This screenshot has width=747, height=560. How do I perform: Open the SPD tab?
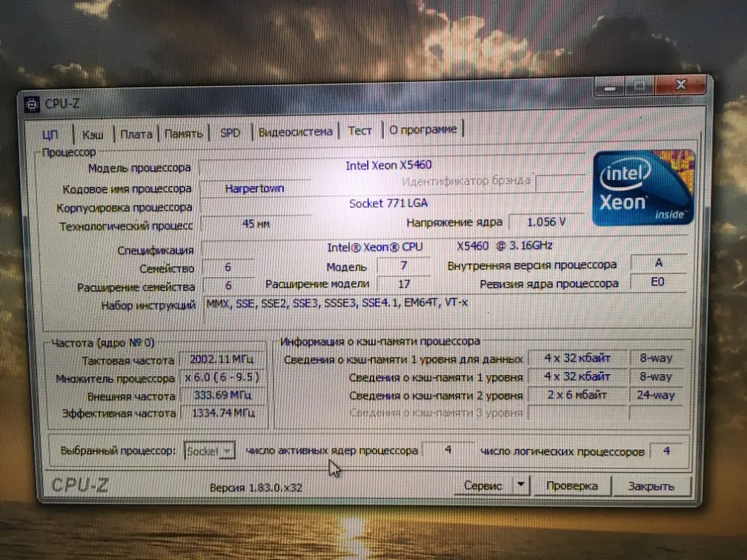(230, 133)
